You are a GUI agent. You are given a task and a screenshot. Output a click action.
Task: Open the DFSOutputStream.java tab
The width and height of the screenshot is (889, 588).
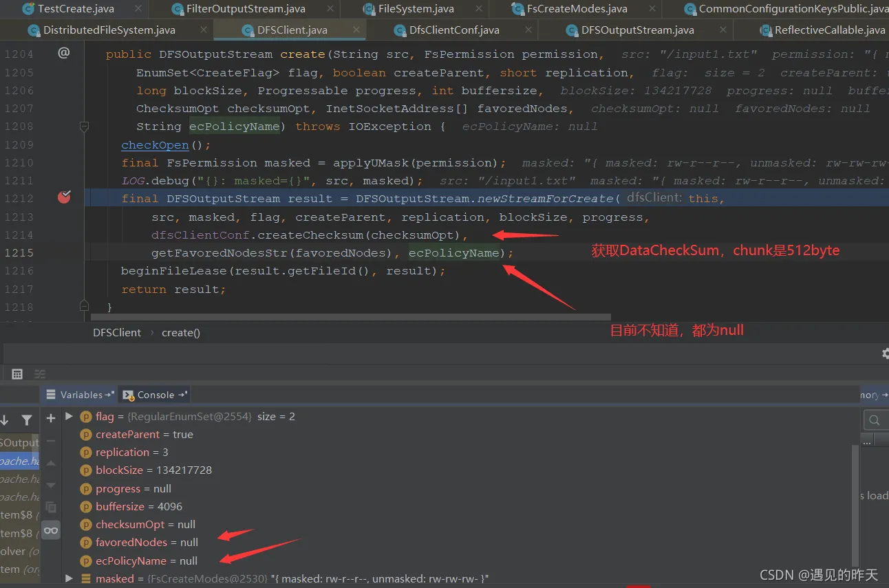pos(637,30)
